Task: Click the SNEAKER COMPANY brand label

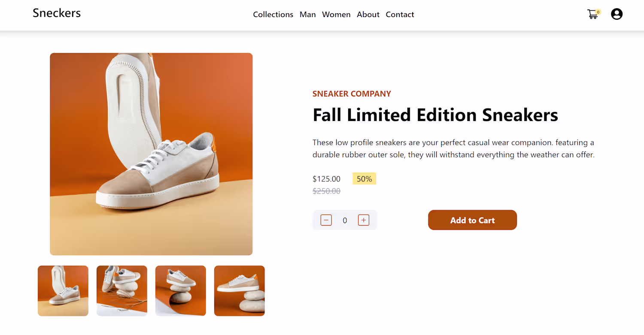Action: tap(352, 94)
